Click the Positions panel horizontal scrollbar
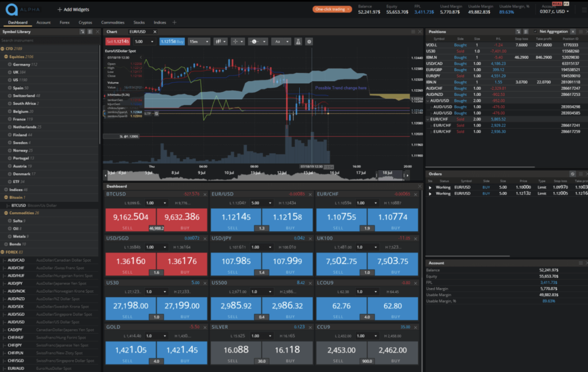This screenshot has width=588, height=372. [x=480, y=167]
